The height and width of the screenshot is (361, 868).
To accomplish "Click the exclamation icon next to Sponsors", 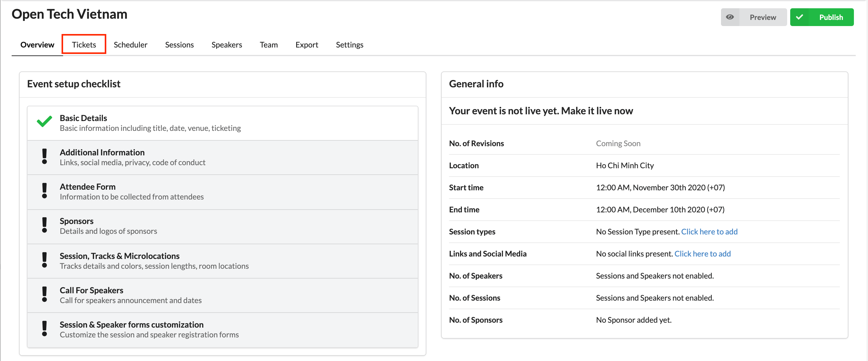I will [x=44, y=226].
